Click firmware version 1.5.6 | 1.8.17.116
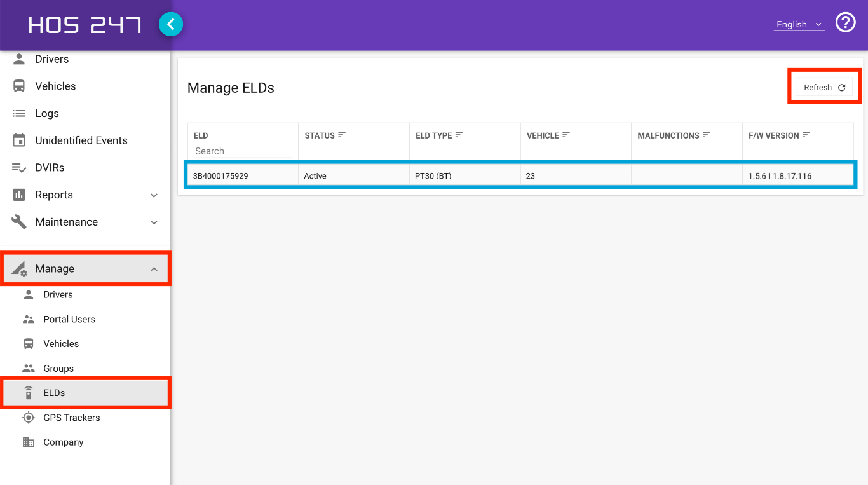 (780, 176)
